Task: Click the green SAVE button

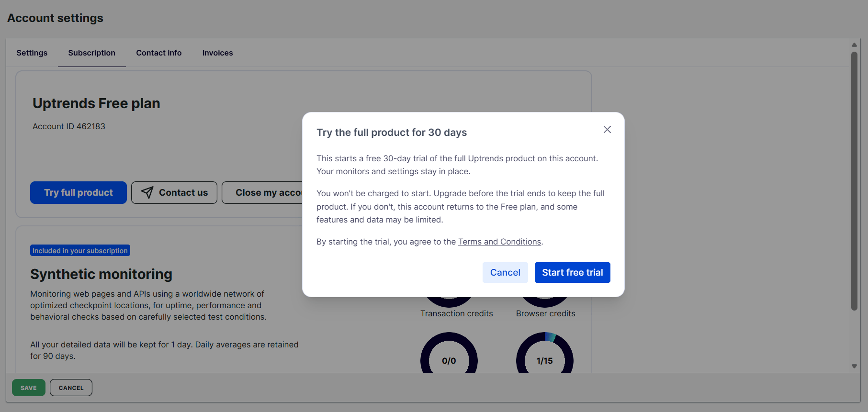Action: pyautogui.click(x=29, y=388)
